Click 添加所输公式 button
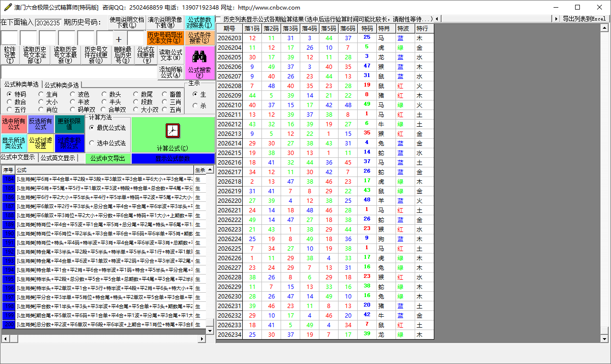Image resolution: width=611 pixels, height=364 pixels. pos(170,72)
